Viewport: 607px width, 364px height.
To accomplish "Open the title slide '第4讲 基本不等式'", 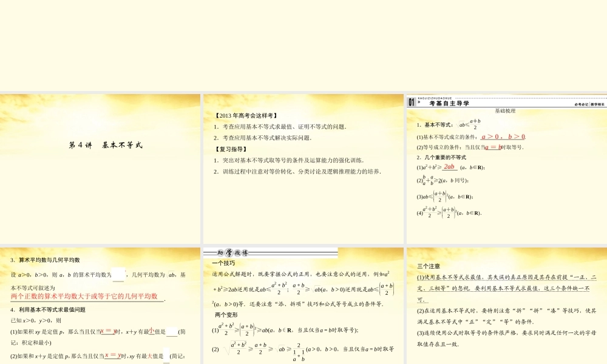I will coord(100,169).
